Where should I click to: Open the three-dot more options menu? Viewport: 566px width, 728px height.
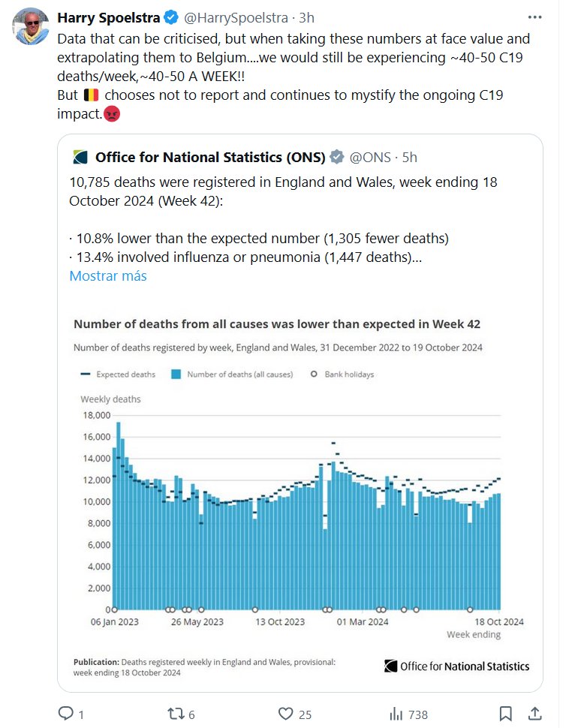(534, 17)
